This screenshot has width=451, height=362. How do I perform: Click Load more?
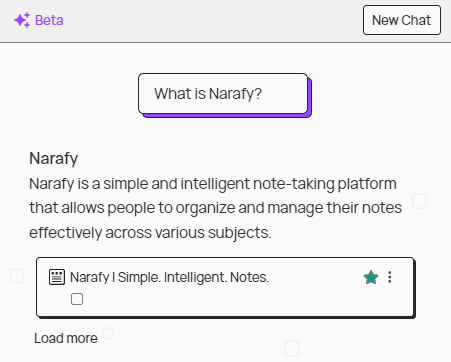tap(66, 338)
